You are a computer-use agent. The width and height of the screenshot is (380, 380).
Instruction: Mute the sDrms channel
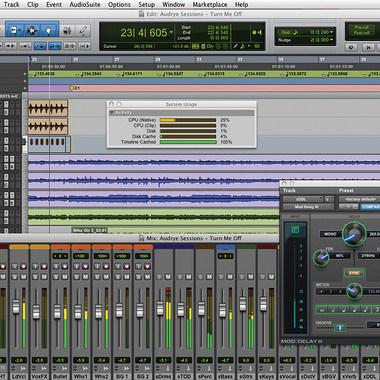[168, 277]
